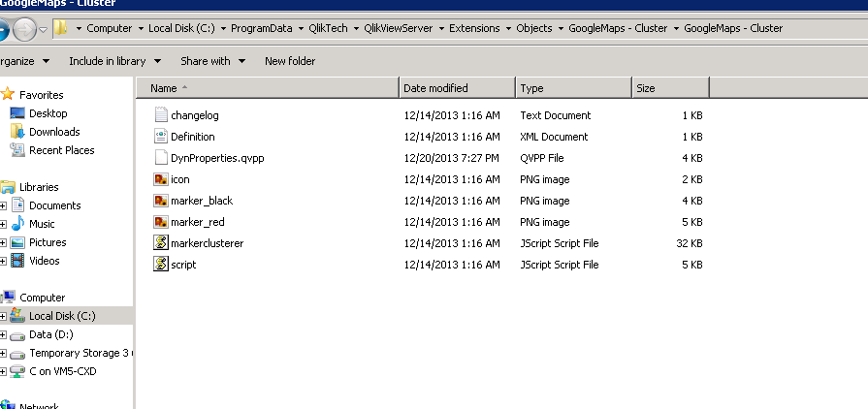The height and width of the screenshot is (409, 868).
Task: Click the forward navigation arrow button
Action: pos(26,29)
